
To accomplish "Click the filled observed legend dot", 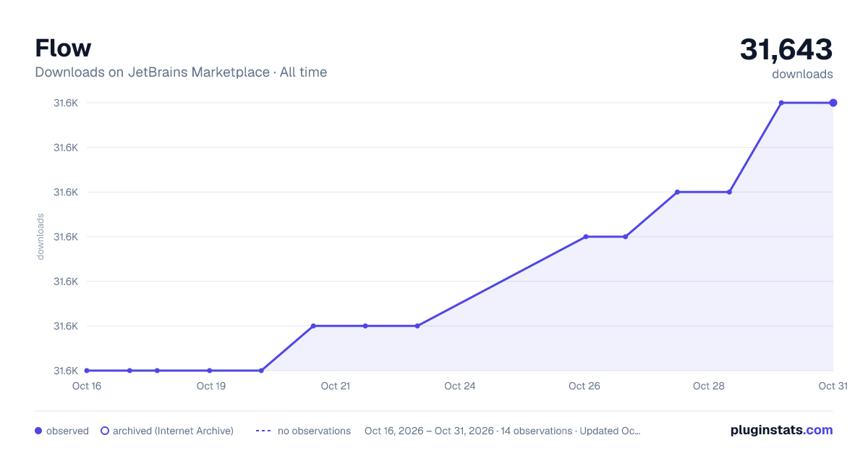I will click(x=38, y=431).
